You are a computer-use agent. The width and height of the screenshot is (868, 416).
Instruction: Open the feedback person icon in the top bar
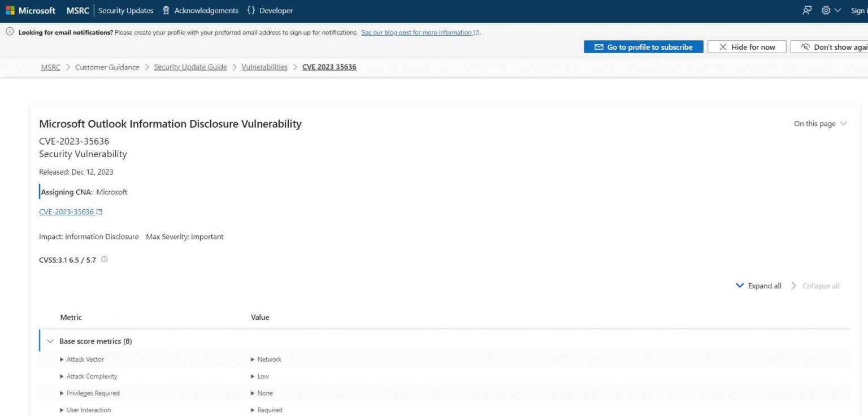point(807,10)
